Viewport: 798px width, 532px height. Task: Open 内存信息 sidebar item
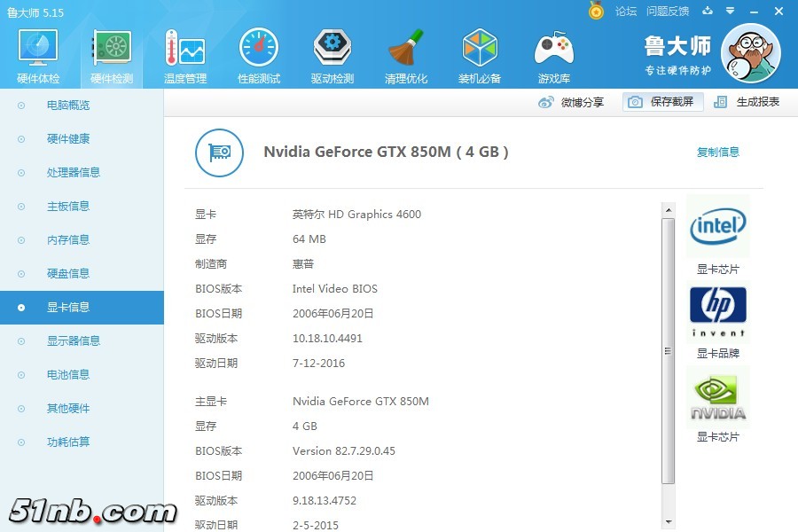[x=68, y=240]
